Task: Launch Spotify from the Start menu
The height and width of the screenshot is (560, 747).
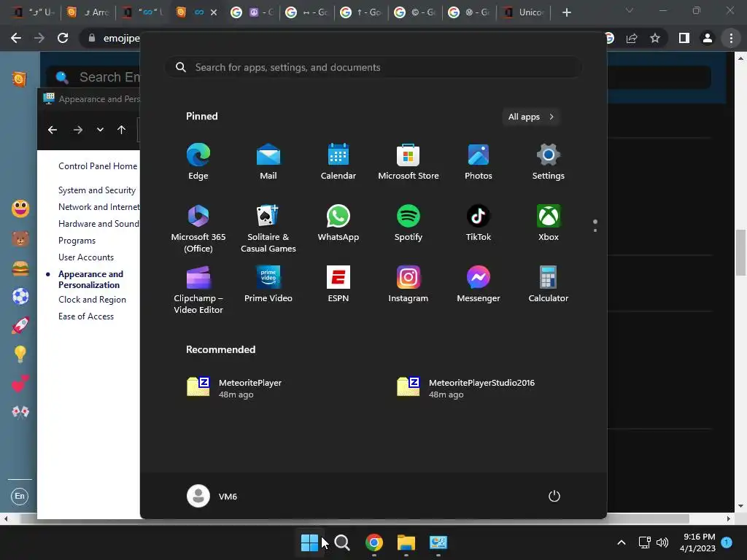Action: [x=409, y=223]
